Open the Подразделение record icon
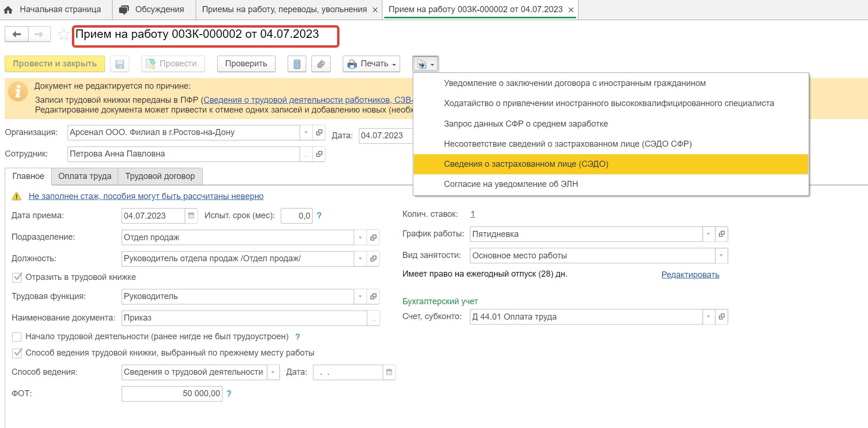The width and height of the screenshot is (868, 428). pos(373,237)
